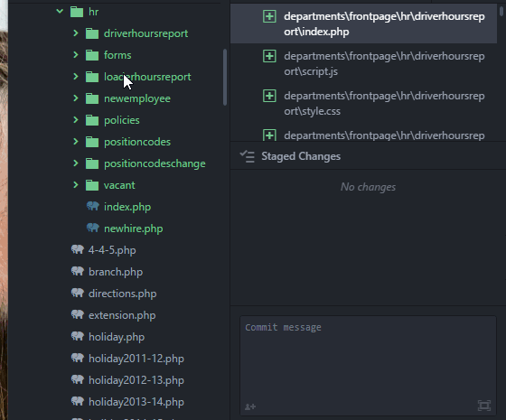
Task: Click the tree view vertical scrollbar
Action: coord(225,77)
